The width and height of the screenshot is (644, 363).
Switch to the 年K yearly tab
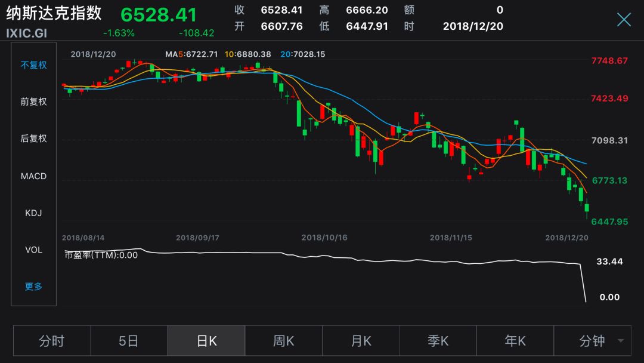click(x=515, y=340)
